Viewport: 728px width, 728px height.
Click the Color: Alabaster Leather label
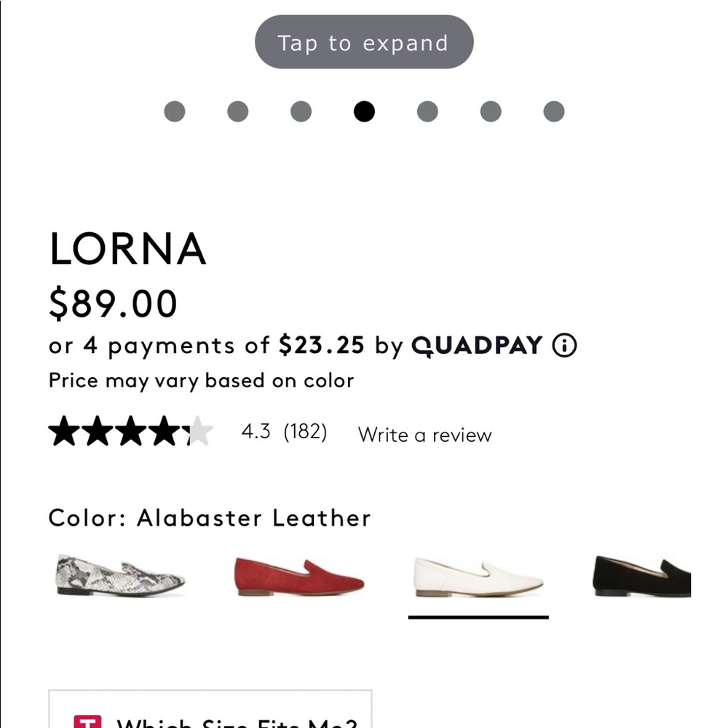210,518
